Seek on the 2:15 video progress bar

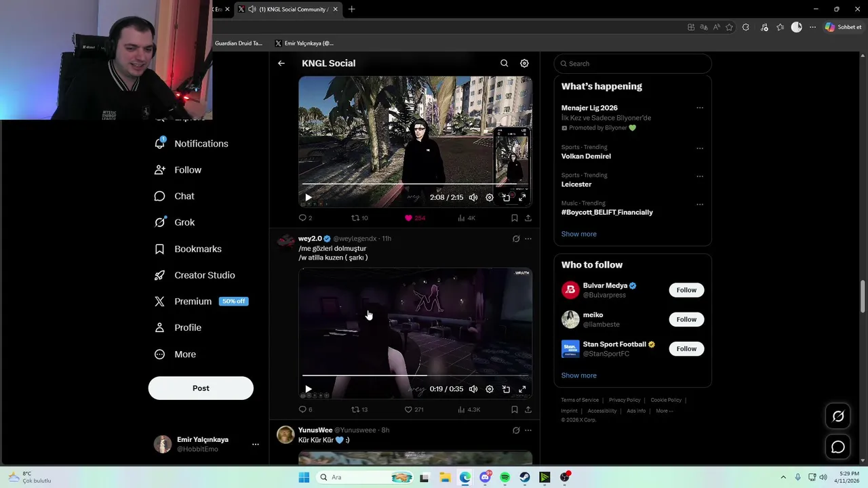tap(415, 184)
